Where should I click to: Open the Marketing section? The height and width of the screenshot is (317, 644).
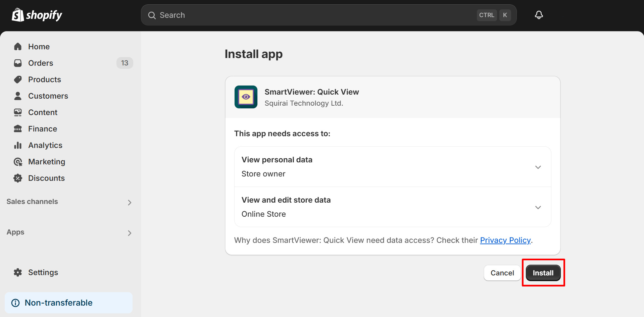click(47, 161)
